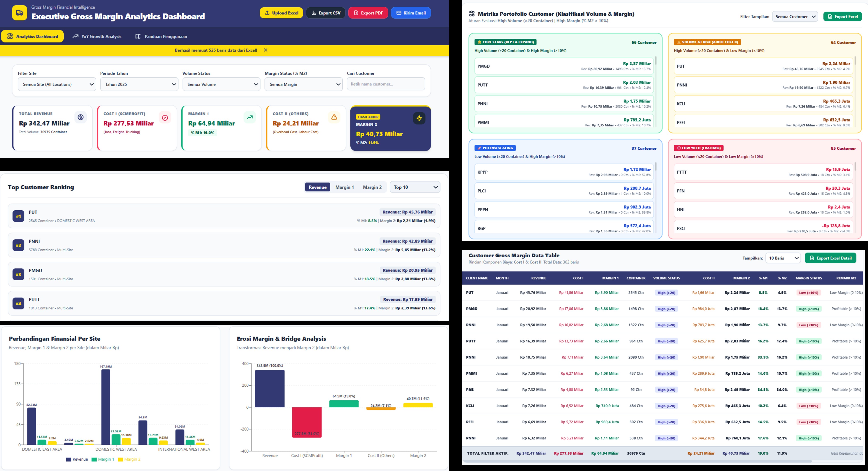The height and width of the screenshot is (471, 868).
Task: Click the warning triangle icon in Cost II card
Action: (x=334, y=117)
